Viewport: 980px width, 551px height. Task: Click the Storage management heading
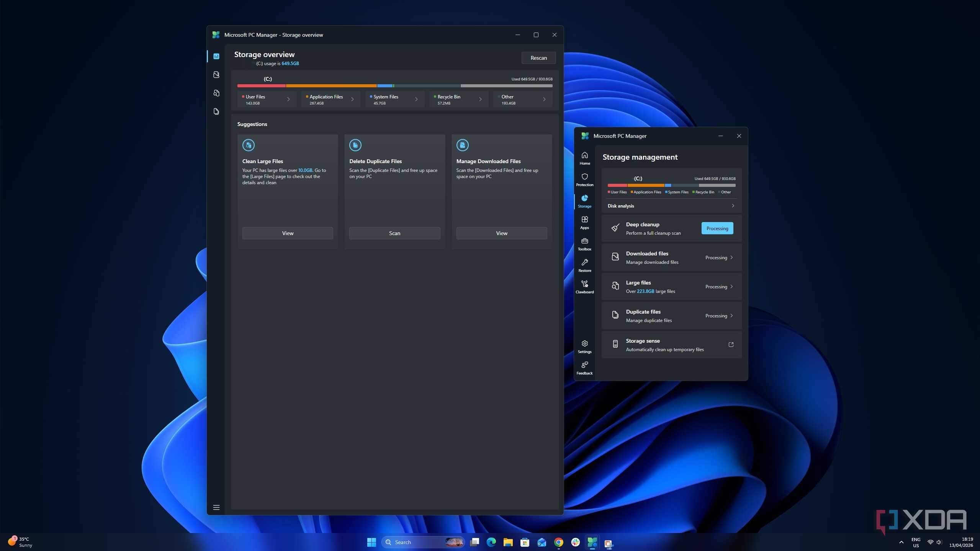point(640,157)
